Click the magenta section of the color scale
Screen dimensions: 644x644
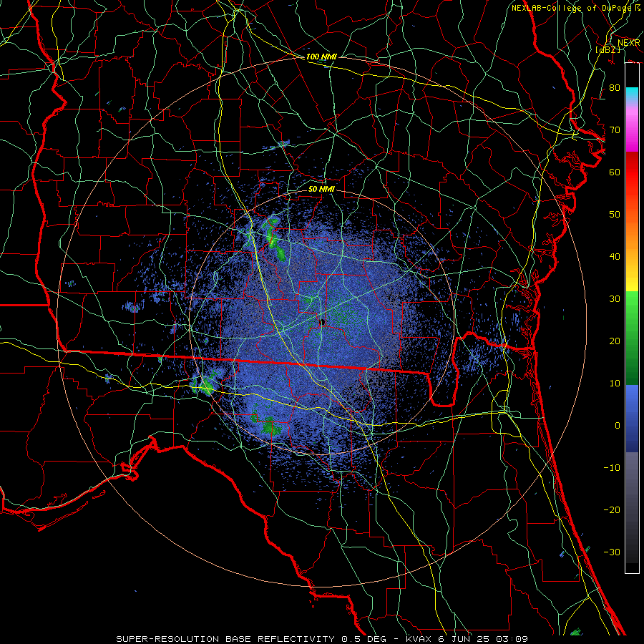(x=632, y=127)
